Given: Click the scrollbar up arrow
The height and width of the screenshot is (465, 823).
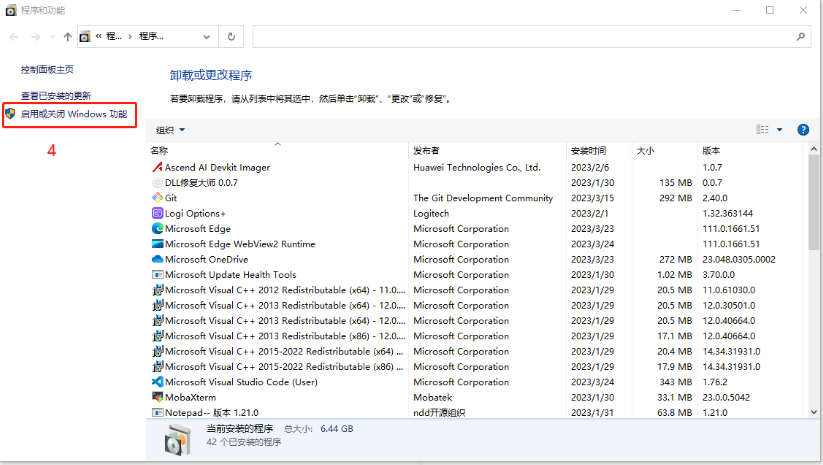Looking at the screenshot, I should click(x=814, y=150).
